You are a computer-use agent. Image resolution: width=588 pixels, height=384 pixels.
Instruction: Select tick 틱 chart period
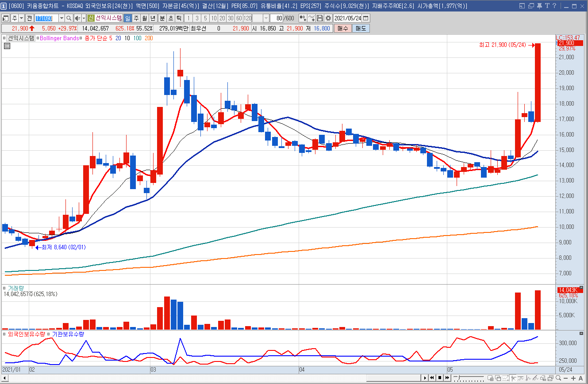click(x=179, y=18)
